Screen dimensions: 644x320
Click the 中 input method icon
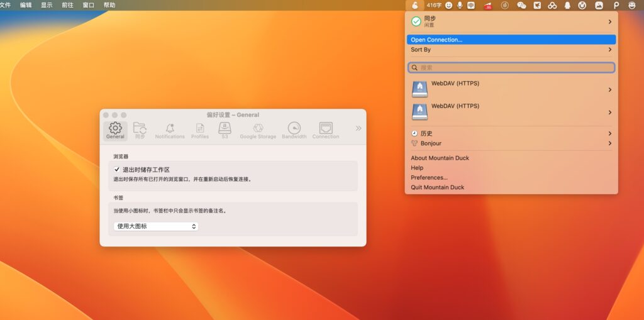pyautogui.click(x=470, y=5)
